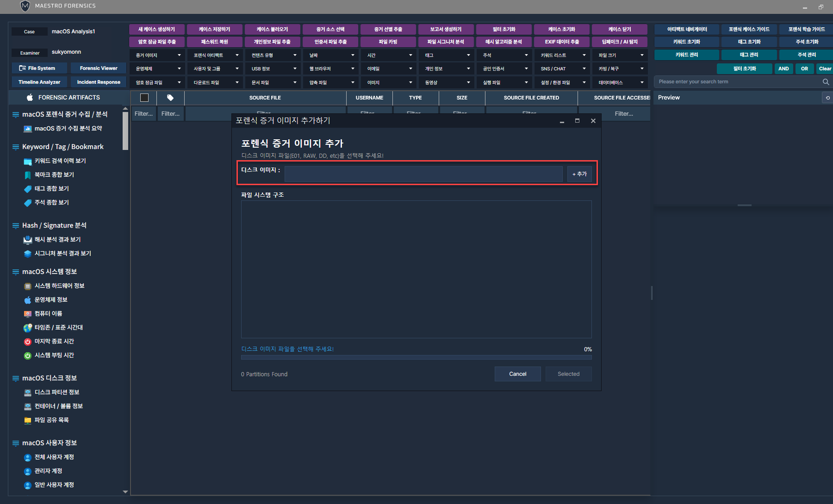Viewport: 833px width, 504px height.
Task: Collapse the macOS 시스템 정보 section
Action: (x=16, y=272)
